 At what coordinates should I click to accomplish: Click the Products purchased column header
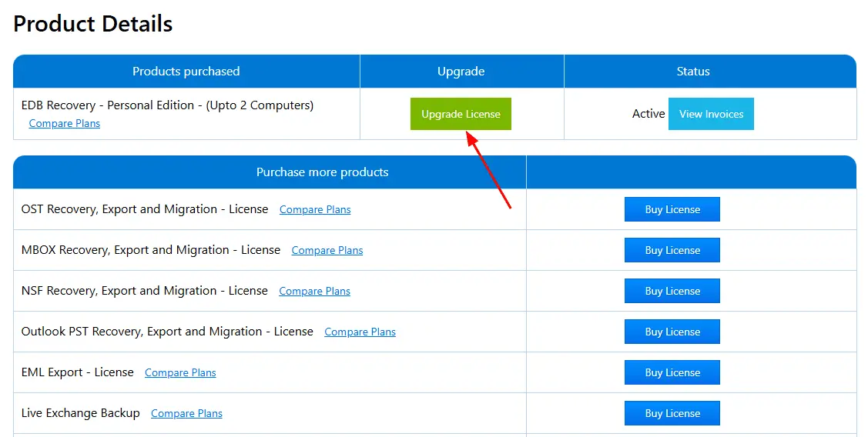pos(186,72)
